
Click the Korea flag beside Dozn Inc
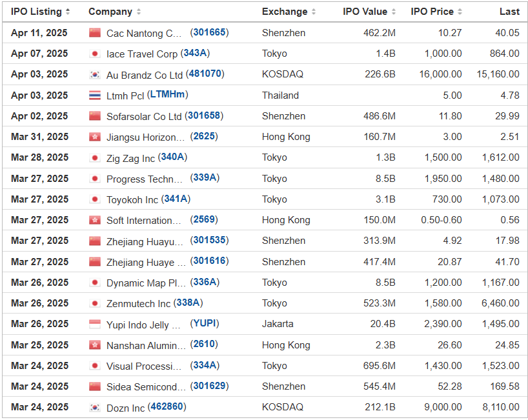[x=95, y=408]
